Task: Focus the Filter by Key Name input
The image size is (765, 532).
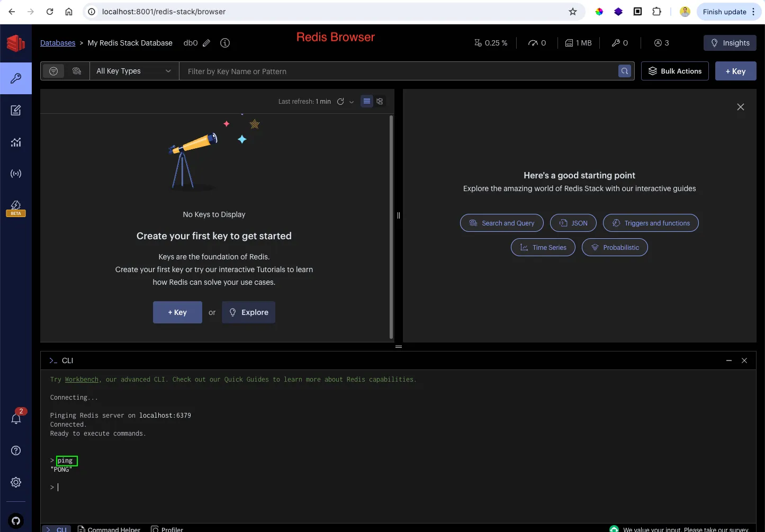Action: (400, 71)
